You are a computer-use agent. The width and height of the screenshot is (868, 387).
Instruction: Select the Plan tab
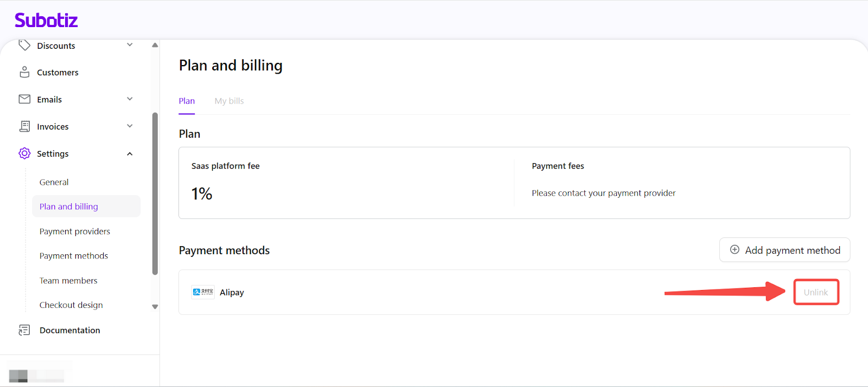[187, 101]
